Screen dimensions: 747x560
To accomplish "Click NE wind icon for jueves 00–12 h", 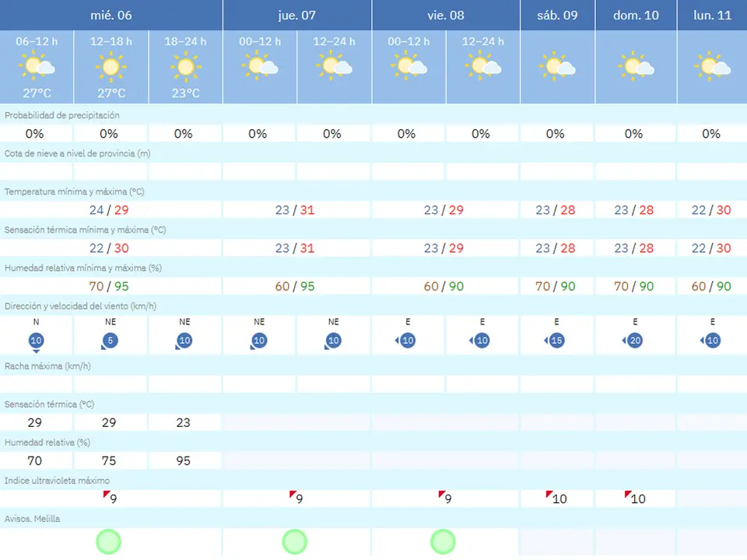I will [258, 341].
